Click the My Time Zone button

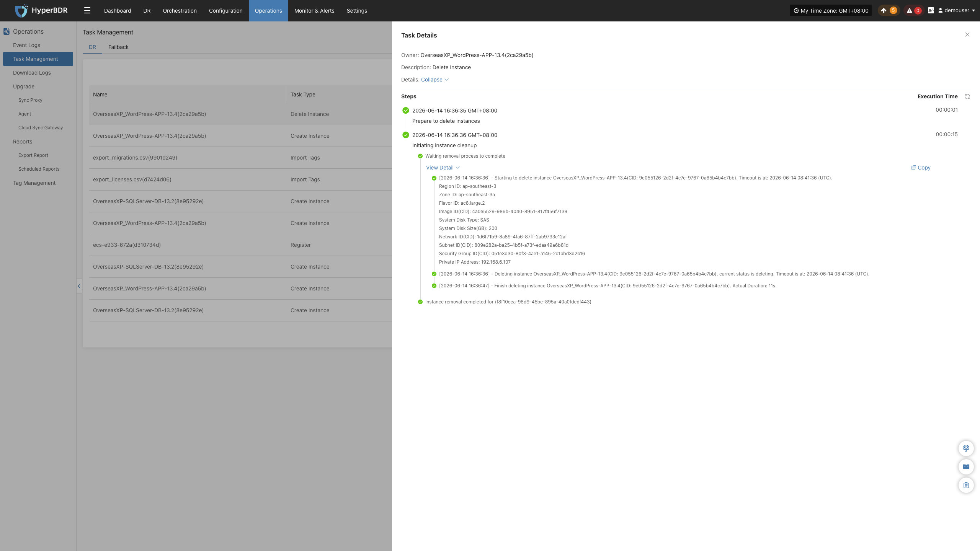click(x=830, y=10)
